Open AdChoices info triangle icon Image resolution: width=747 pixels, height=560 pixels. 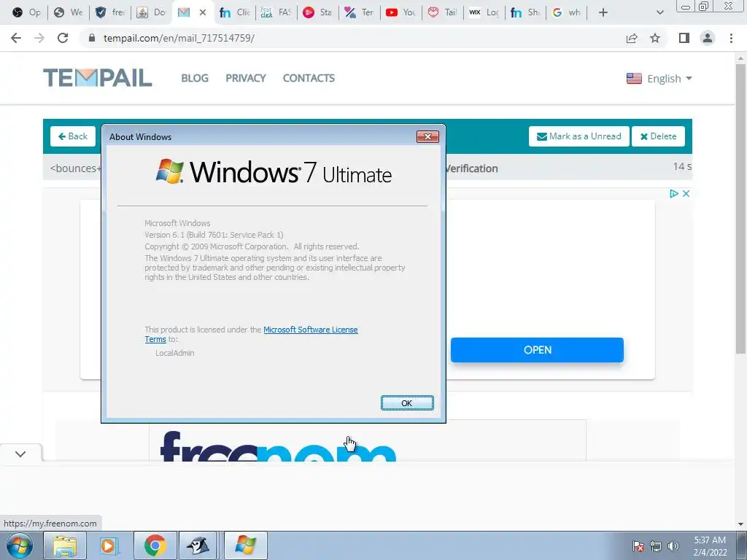[x=673, y=193]
